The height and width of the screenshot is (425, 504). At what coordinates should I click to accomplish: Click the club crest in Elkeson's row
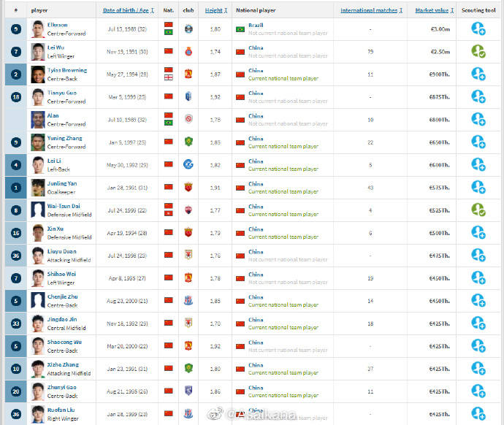188,28
